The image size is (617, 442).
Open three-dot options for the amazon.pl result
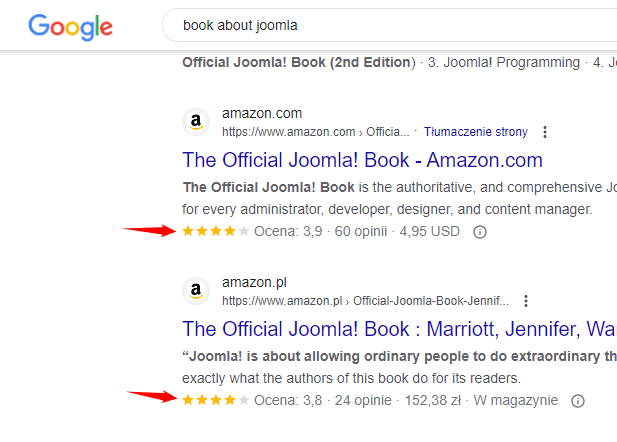526,300
